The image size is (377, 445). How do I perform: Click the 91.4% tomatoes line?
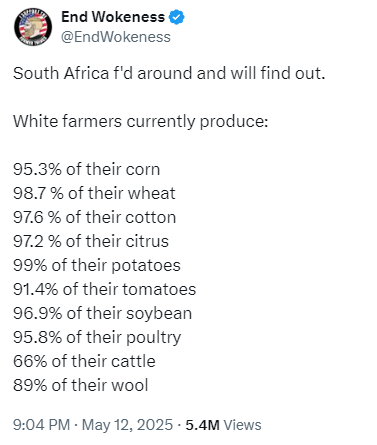(x=105, y=289)
